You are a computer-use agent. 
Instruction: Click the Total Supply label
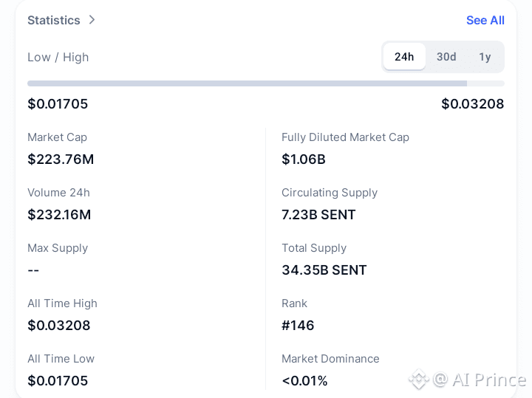tap(314, 248)
